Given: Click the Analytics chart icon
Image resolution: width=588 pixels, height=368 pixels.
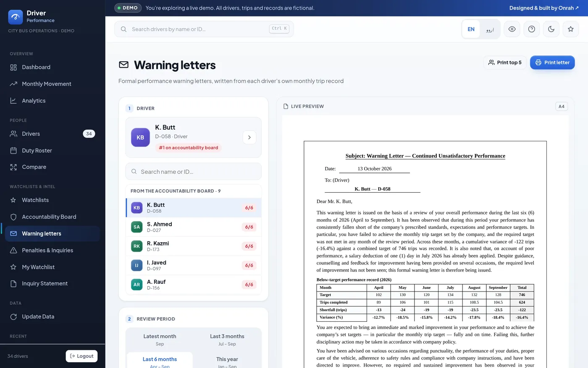Looking at the screenshot, I should click(x=13, y=101).
